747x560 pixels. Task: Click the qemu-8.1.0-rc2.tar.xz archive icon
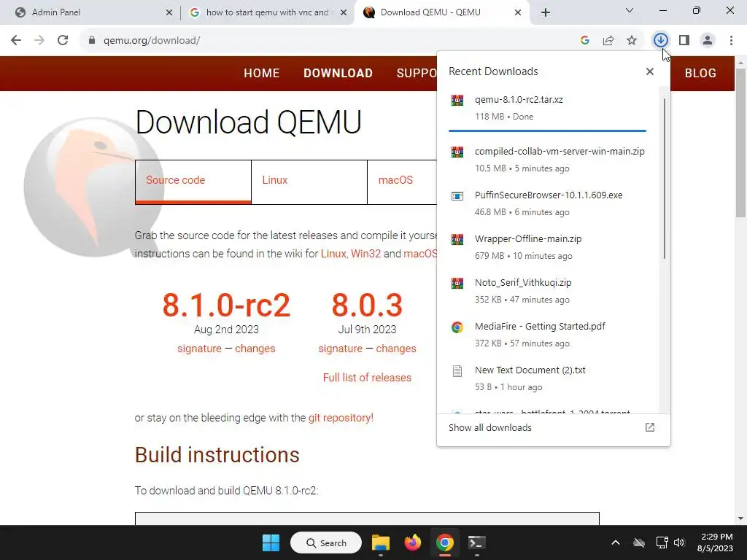point(457,100)
